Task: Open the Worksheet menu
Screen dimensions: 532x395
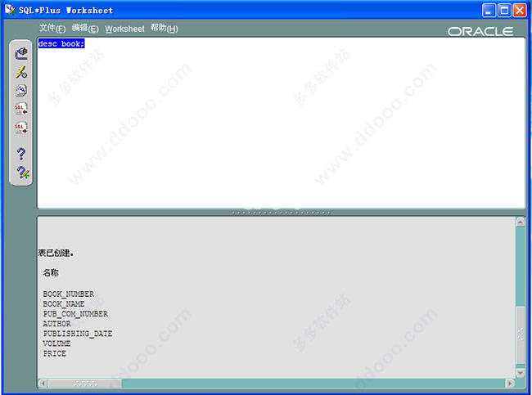Action: (x=124, y=29)
